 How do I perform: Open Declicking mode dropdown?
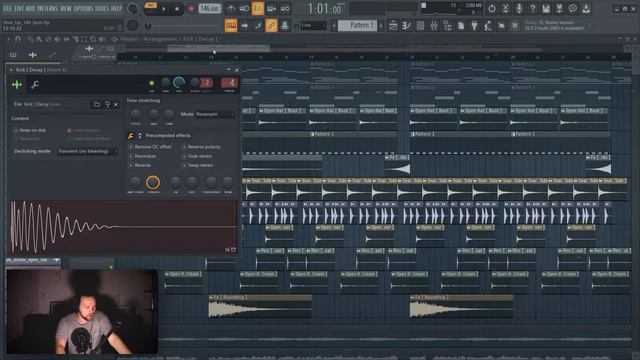tap(87, 151)
